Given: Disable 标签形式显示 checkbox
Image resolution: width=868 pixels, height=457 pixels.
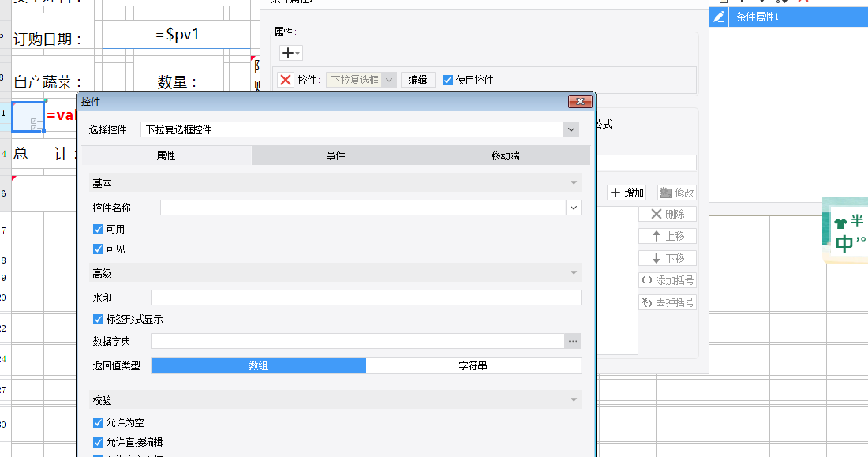Looking at the screenshot, I should click(99, 319).
